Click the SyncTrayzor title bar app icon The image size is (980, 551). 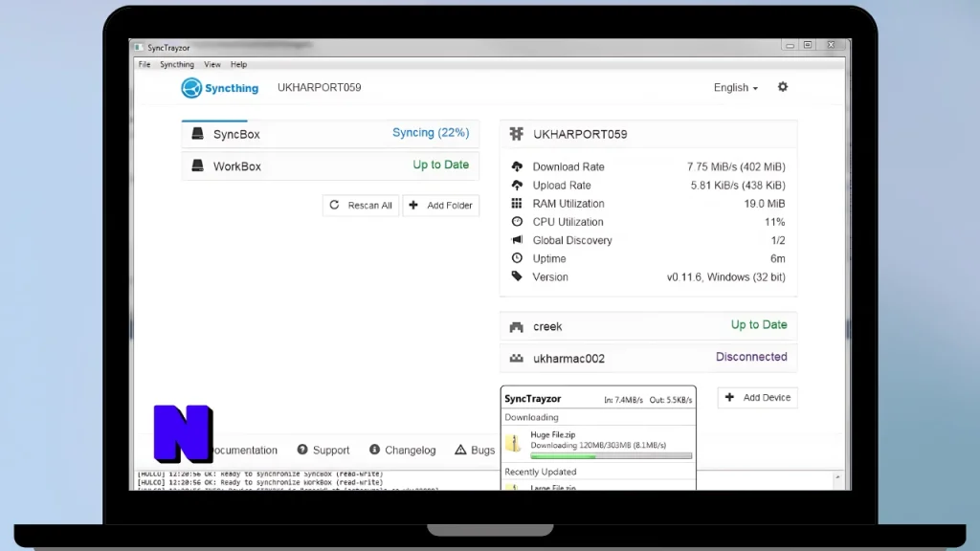[139, 48]
